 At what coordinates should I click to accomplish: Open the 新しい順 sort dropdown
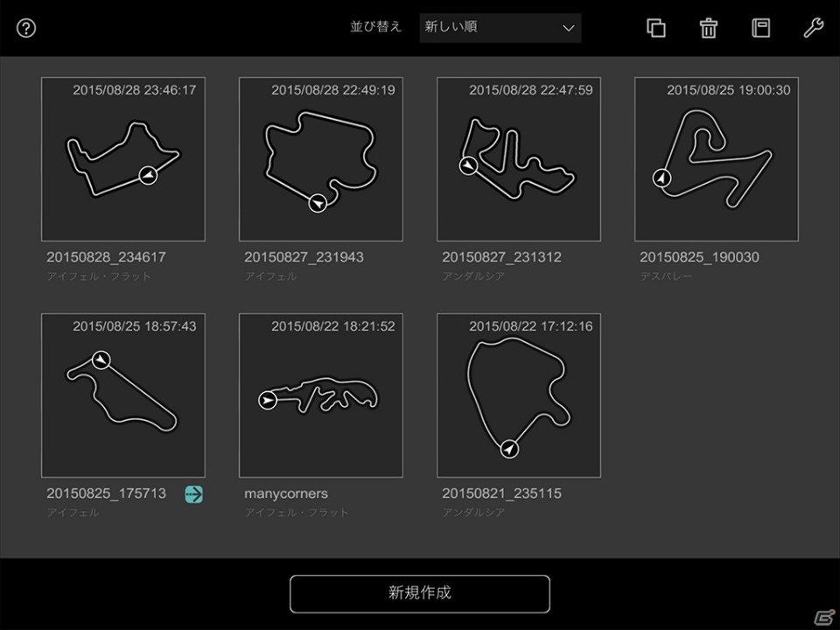pos(500,28)
